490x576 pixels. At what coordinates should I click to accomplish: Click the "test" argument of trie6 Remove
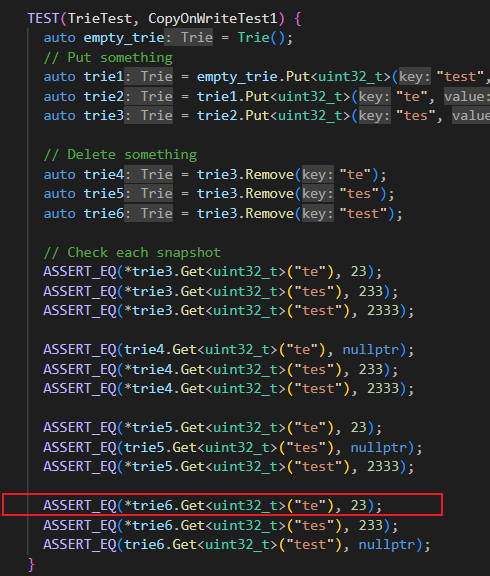pyautogui.click(x=363, y=213)
